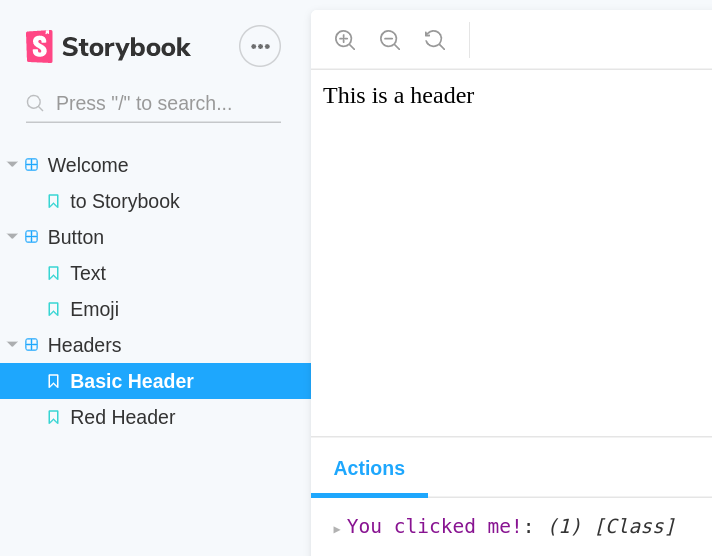
Task: Collapse the Welcome group arrow
Action: 12,164
